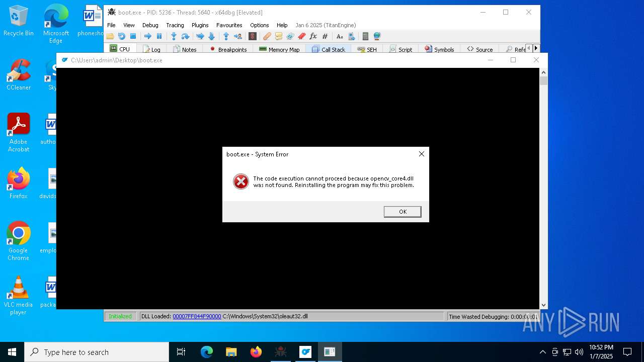Open the Debug menu

pyautogui.click(x=150, y=25)
